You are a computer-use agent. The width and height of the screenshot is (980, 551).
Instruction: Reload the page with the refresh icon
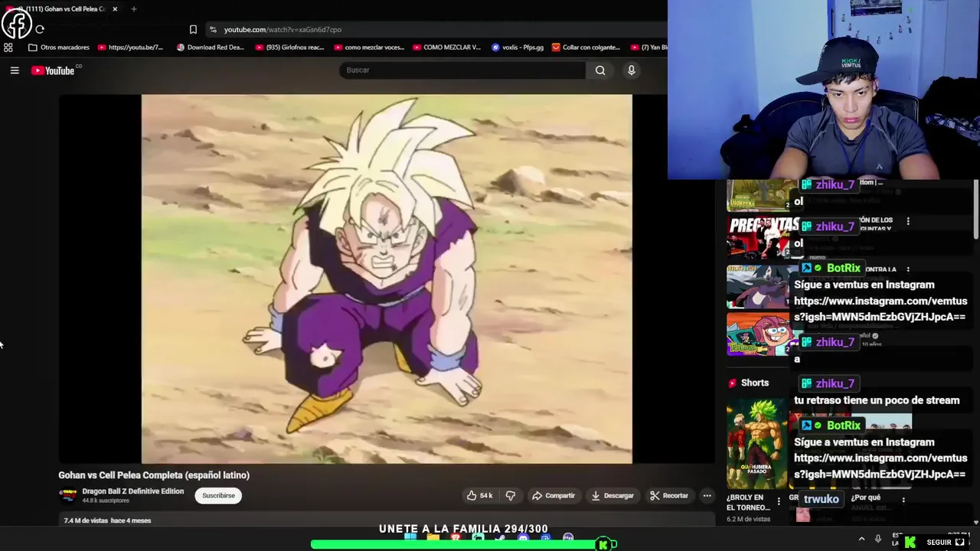tap(40, 29)
